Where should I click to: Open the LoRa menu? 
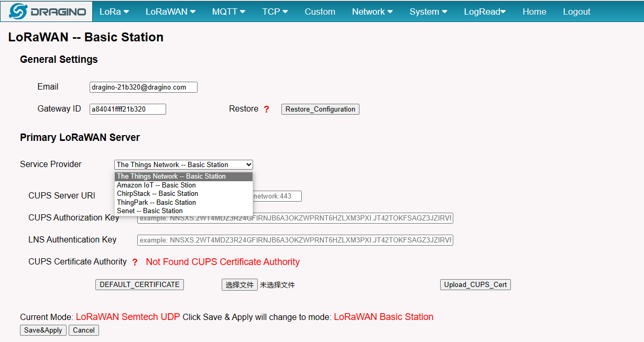[x=114, y=12]
